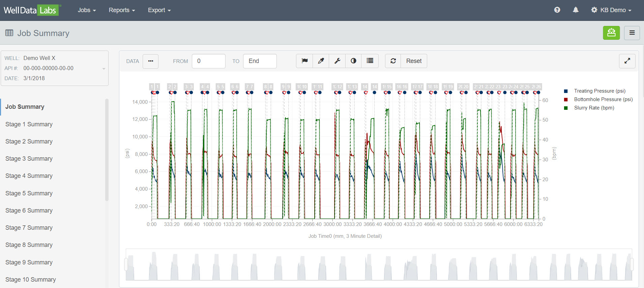Screen dimensions: 644x288
Task: Expand the KB Demo account menu
Action: (611, 10)
